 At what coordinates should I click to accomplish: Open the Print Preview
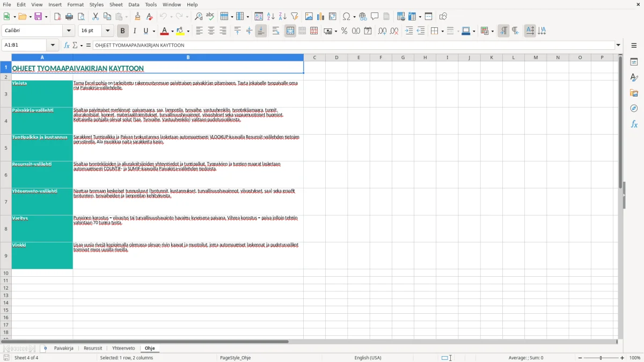click(80, 17)
